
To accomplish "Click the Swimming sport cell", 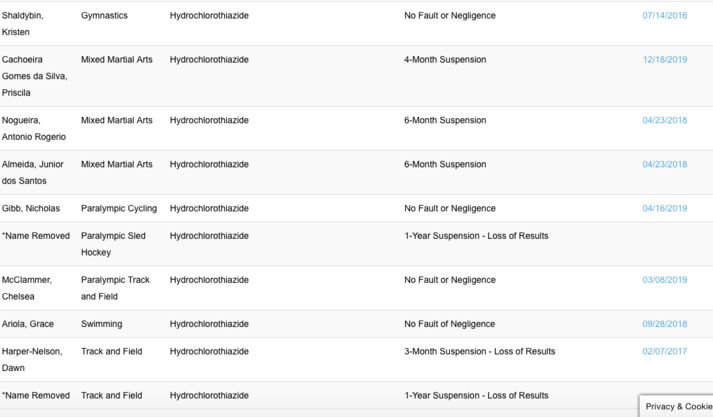I will [x=101, y=325].
